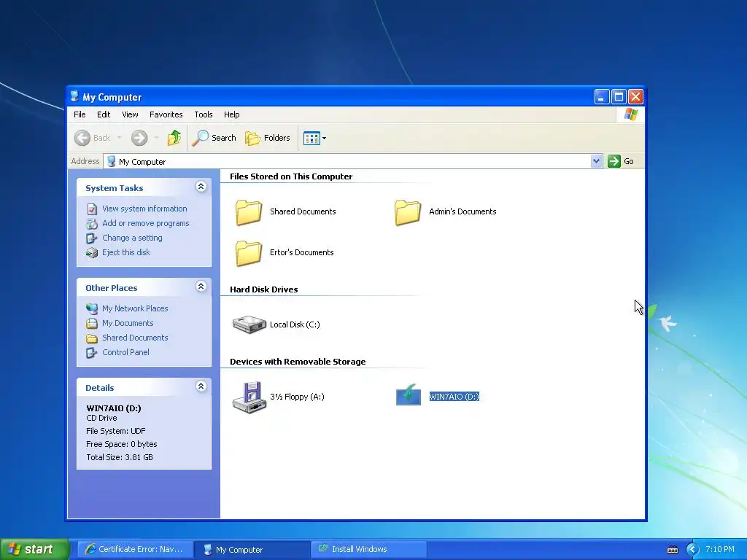Select the Admin's Documents folder icon
Screen dimensions: 747x560
407,212
